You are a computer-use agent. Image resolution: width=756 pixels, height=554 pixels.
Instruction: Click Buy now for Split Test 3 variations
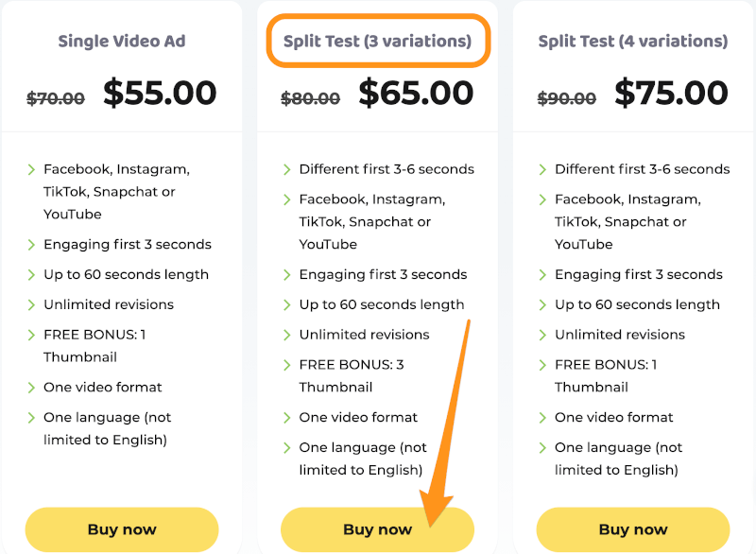click(377, 528)
